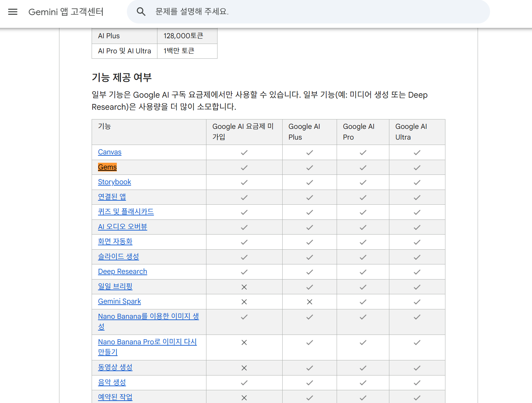Viewport: 532px width, 403px height.
Task: Click Gemini Spark checkmark under AI Pro
Action: pos(363,302)
